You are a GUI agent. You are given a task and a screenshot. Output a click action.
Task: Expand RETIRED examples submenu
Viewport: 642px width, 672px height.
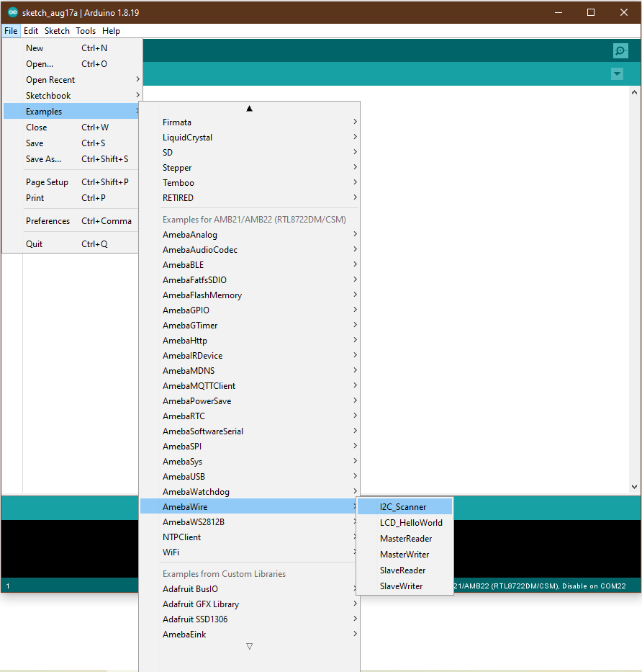click(250, 198)
